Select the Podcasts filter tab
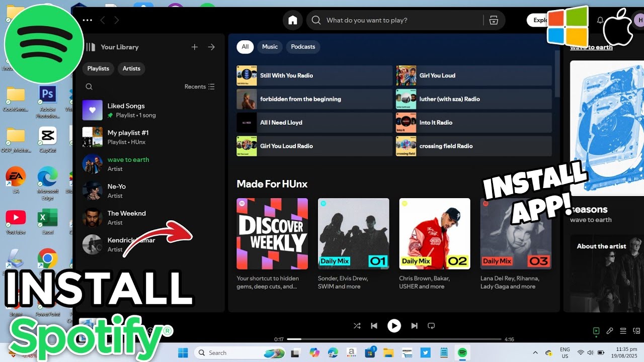 [x=303, y=47]
